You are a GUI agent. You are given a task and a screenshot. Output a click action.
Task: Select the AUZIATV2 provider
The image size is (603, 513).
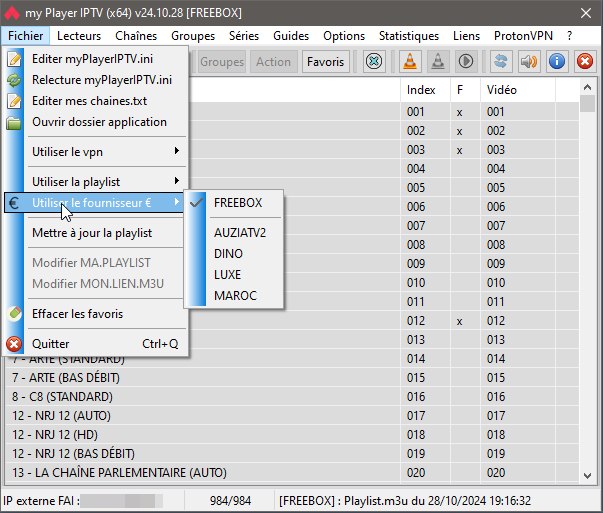point(240,233)
